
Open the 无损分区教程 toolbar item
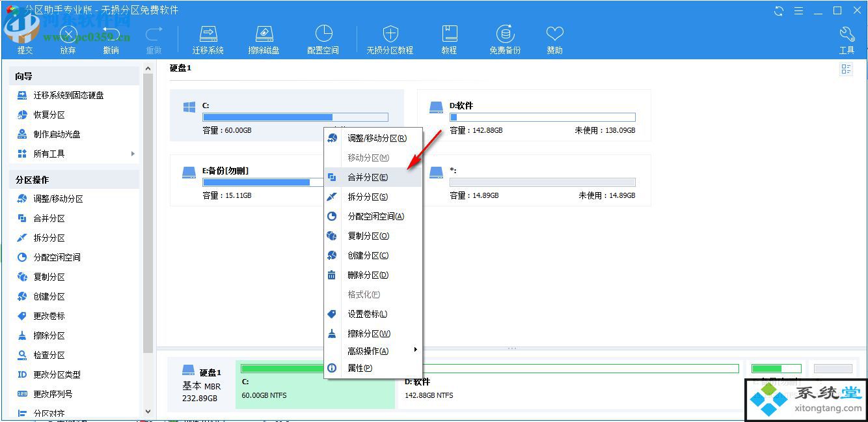tap(390, 39)
